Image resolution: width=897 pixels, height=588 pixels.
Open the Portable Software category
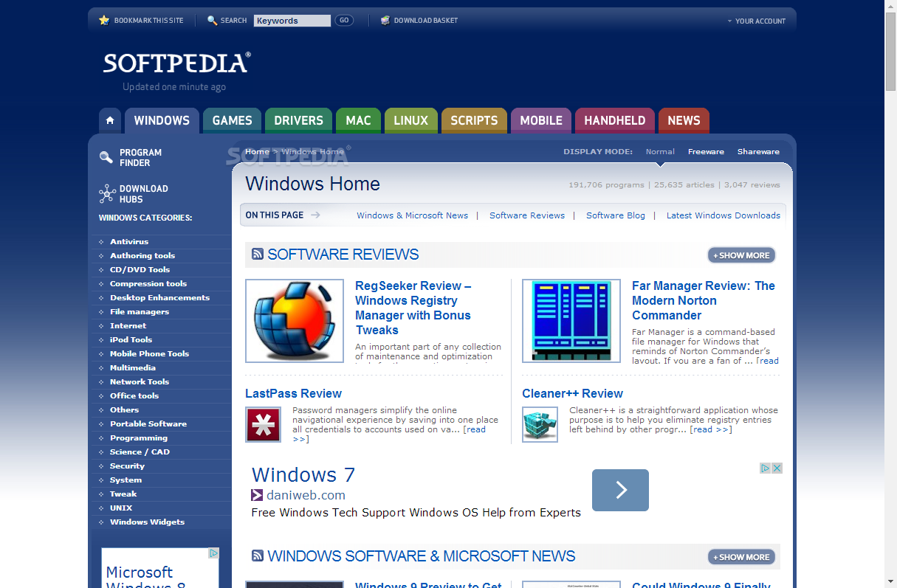(x=148, y=423)
